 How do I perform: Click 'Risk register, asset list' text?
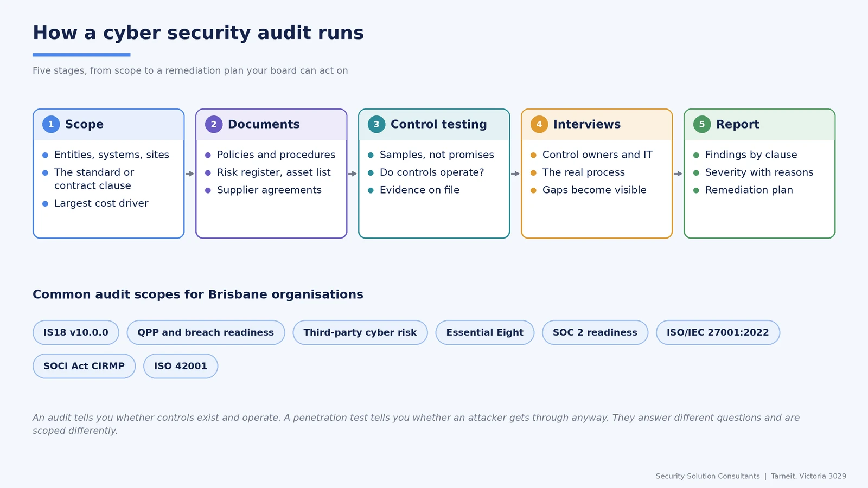pyautogui.click(x=274, y=172)
